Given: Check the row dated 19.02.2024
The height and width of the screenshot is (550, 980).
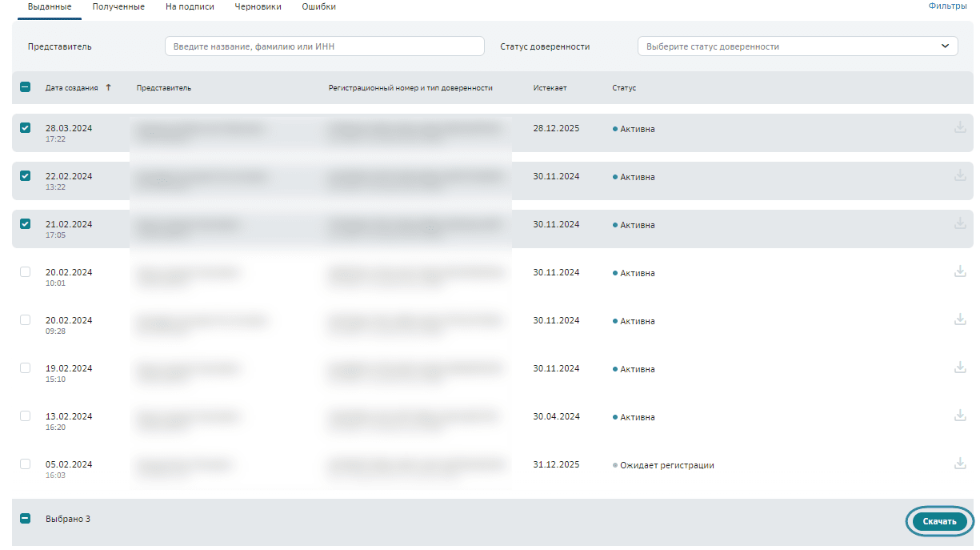Looking at the screenshot, I should coord(25,367).
